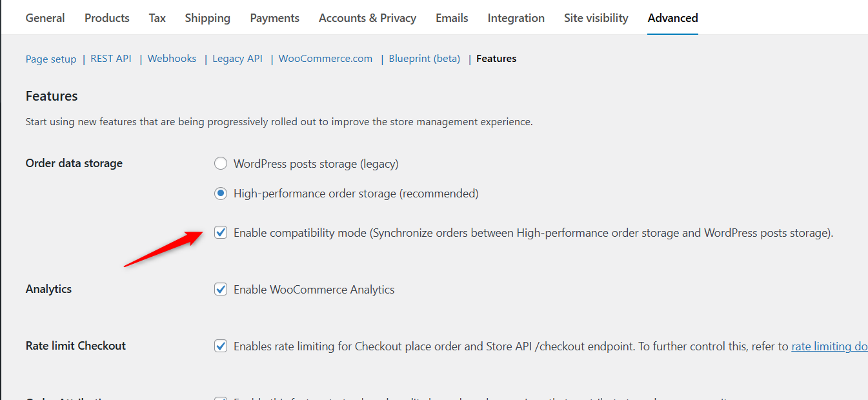Image resolution: width=868 pixels, height=400 pixels.
Task: Open the Legacy API link
Action: [237, 59]
